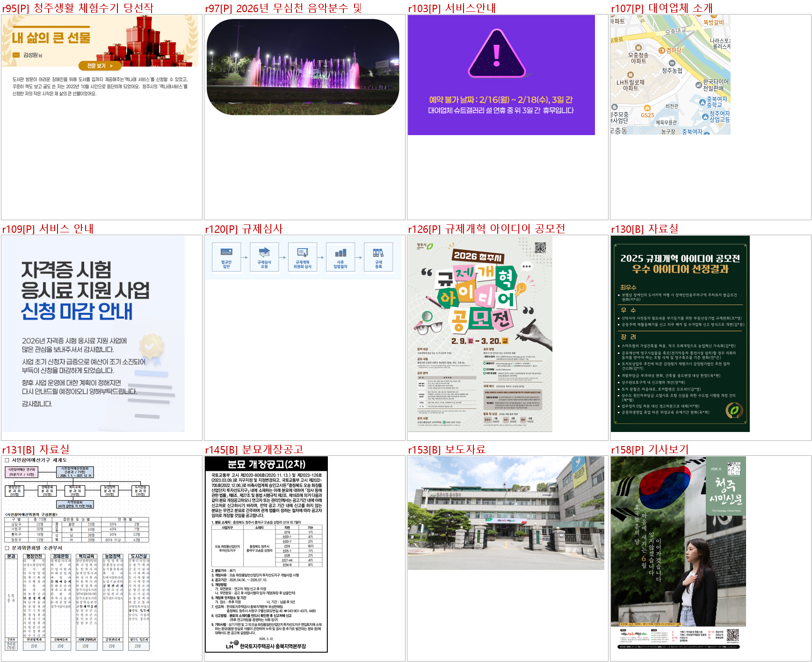Click the r153 보도자료 label
Viewport: 812px width, 662px height.
[x=447, y=449]
